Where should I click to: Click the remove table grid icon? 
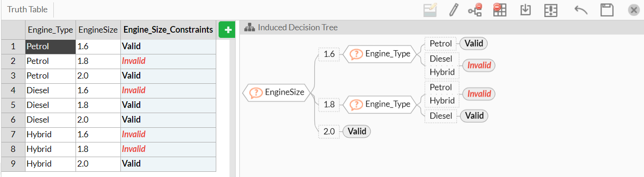click(500, 10)
